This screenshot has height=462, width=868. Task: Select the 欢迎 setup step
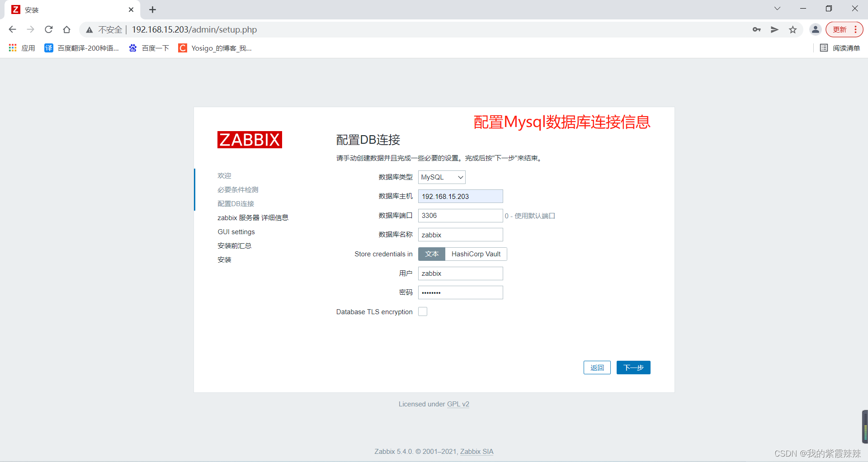coord(224,176)
